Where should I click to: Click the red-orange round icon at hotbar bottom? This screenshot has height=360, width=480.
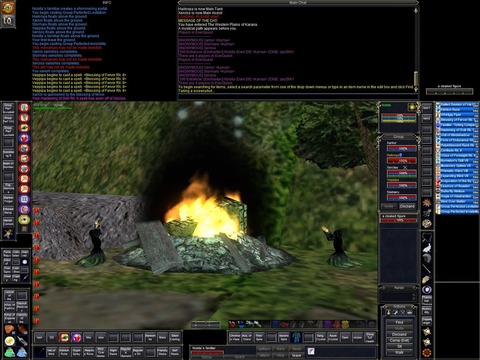coord(427,352)
